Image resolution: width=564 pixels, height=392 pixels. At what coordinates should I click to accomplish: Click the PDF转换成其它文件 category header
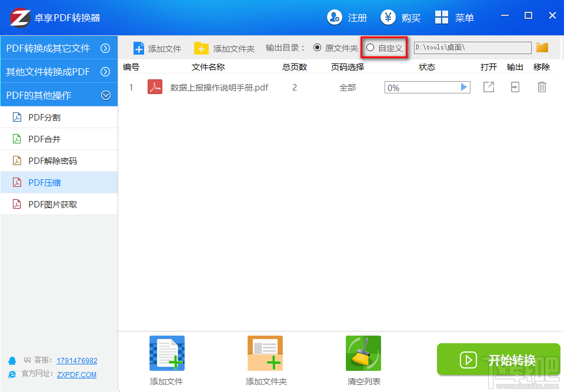coord(59,48)
